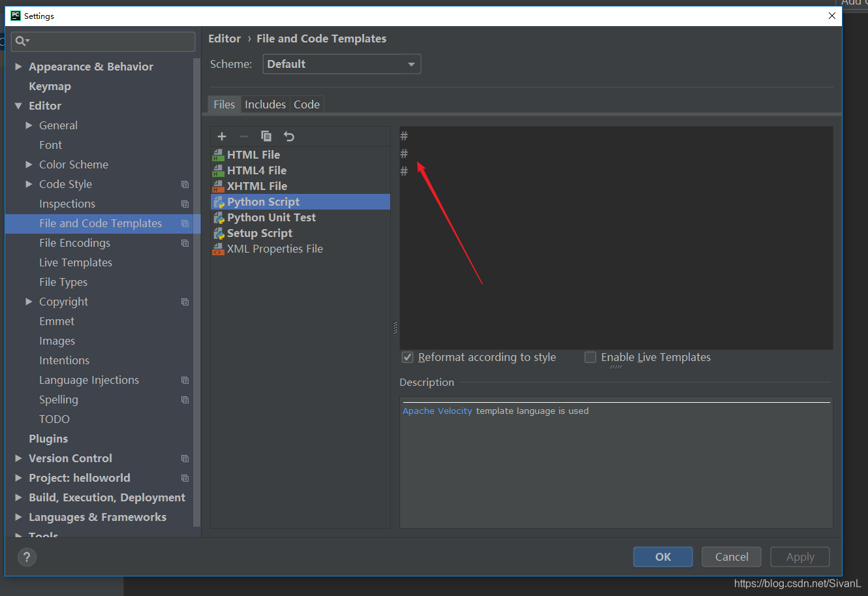Switch to the Includes tab
Viewport: 868px width, 596px height.
tap(265, 104)
